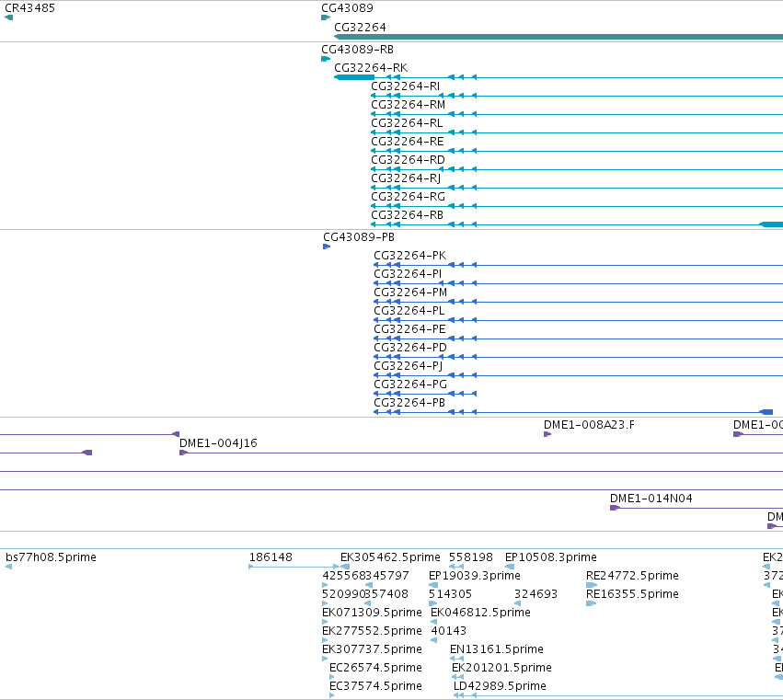Select EST EC37574.5prime
The width and height of the screenshot is (783, 700).
375,686
